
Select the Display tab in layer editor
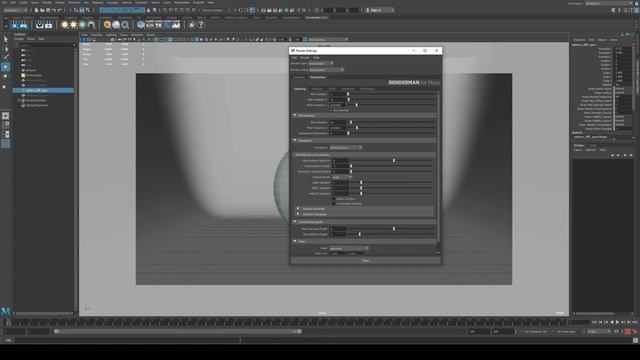pyautogui.click(x=579, y=145)
